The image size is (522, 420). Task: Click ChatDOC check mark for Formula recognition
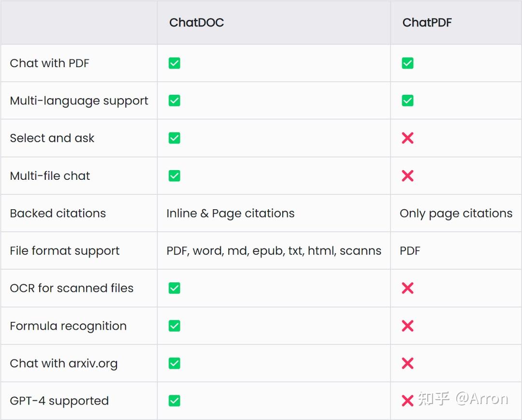pyautogui.click(x=174, y=326)
